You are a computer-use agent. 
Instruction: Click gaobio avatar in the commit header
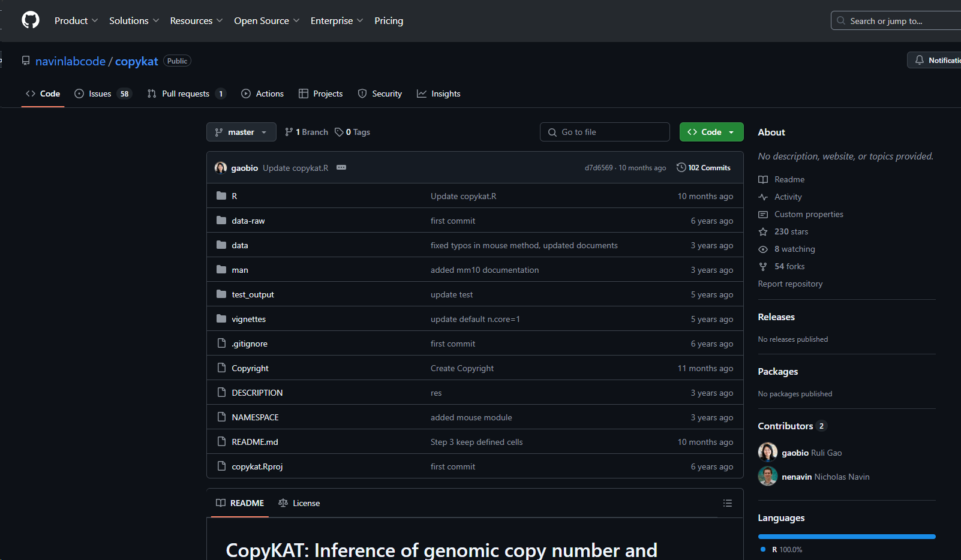(x=221, y=167)
